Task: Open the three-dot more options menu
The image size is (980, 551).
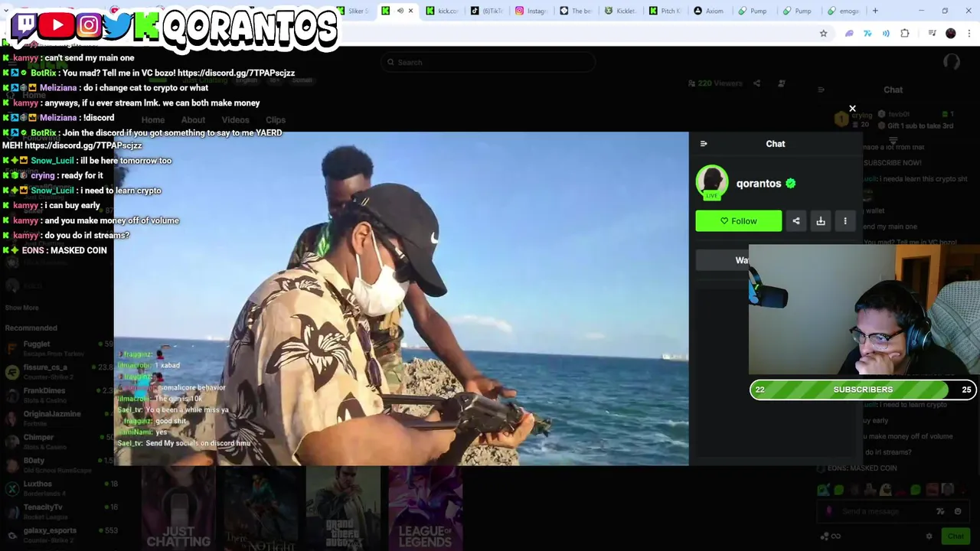Action: click(845, 221)
